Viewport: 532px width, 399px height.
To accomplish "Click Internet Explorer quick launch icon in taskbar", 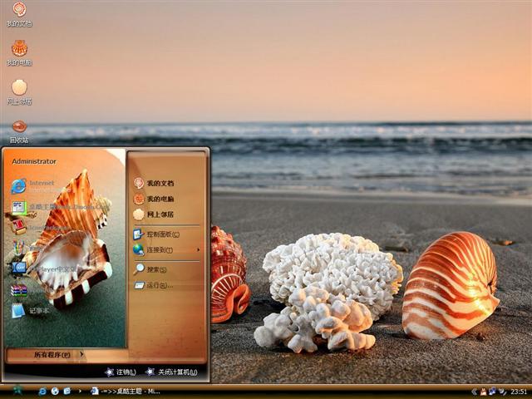I will (x=42, y=391).
